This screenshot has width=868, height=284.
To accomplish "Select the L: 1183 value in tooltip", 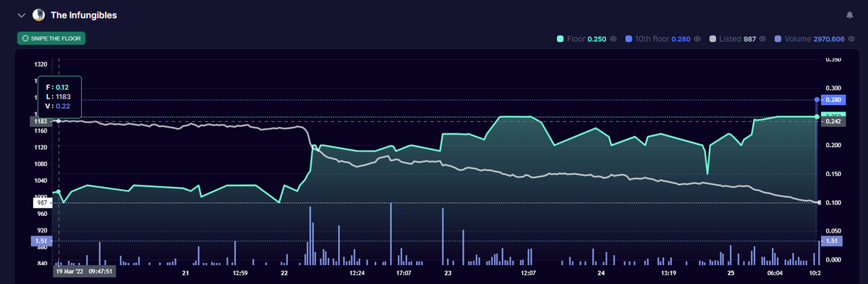I will (58, 96).
